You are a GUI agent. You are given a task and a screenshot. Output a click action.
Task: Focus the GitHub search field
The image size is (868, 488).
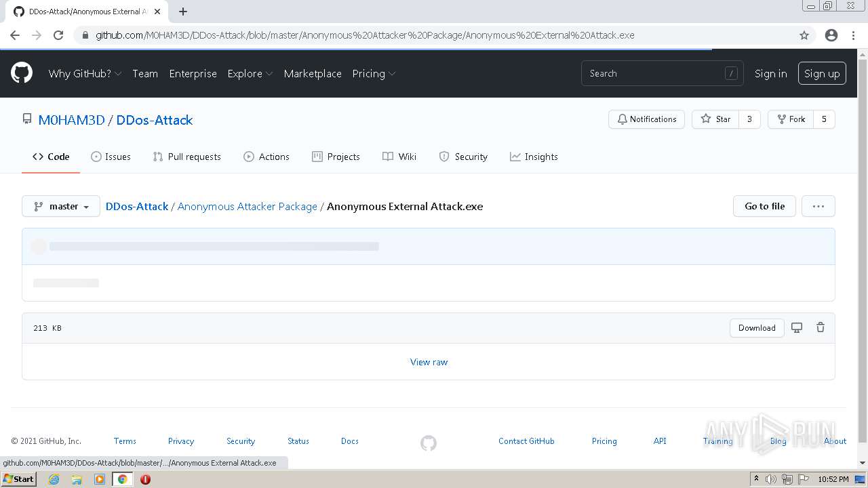pos(662,73)
